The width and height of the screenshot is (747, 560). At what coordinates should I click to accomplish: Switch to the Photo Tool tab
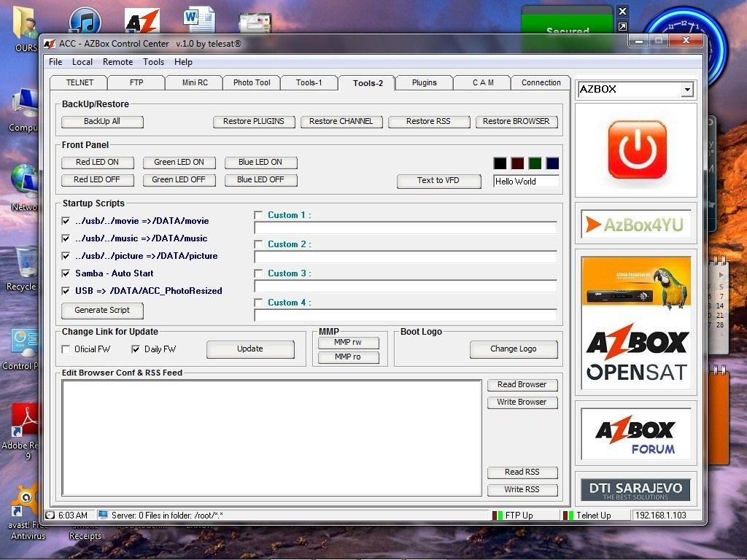pyautogui.click(x=252, y=82)
